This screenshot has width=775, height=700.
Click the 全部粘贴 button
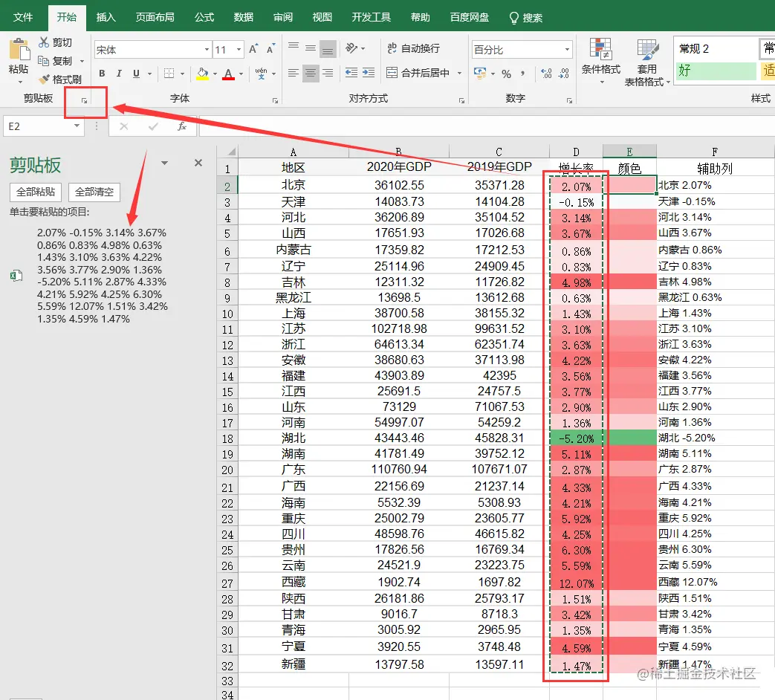click(x=35, y=192)
